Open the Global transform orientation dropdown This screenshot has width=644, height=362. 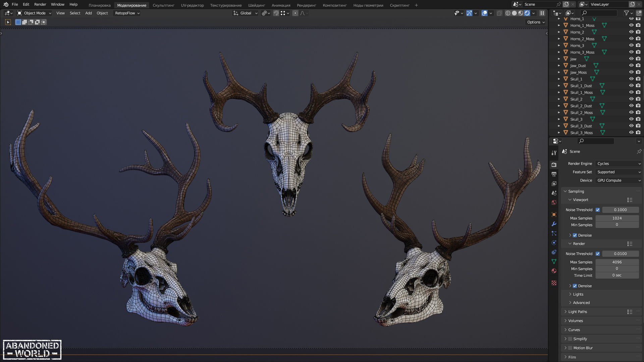(246, 13)
